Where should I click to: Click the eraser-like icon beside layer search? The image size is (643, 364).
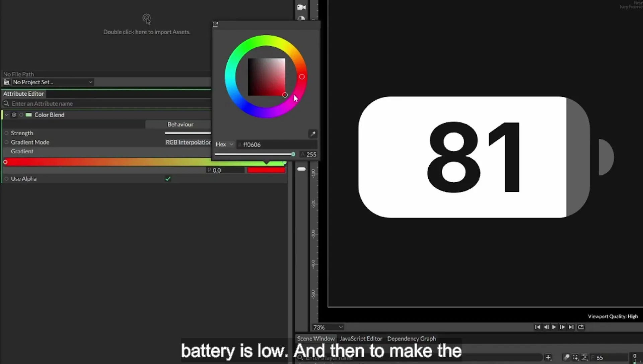566,357
